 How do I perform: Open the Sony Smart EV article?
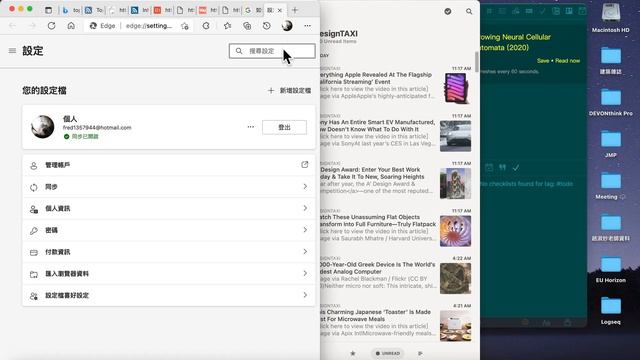(x=396, y=133)
